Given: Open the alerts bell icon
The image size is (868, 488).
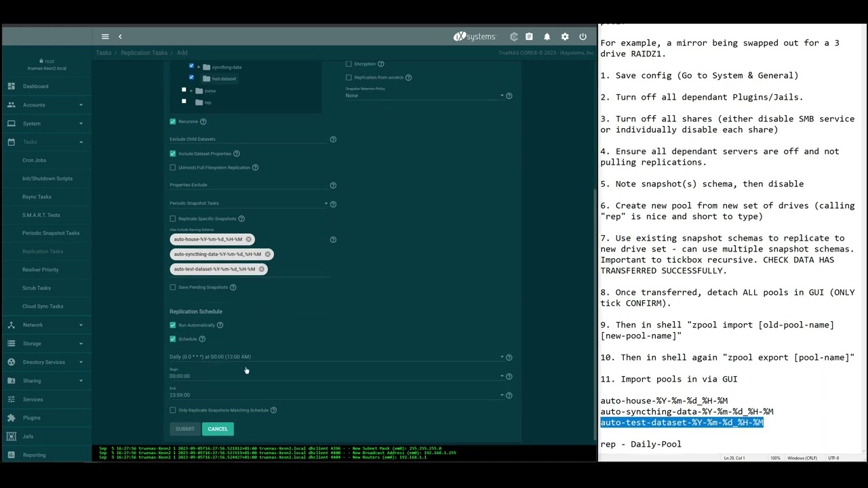Looking at the screenshot, I should coord(547,37).
